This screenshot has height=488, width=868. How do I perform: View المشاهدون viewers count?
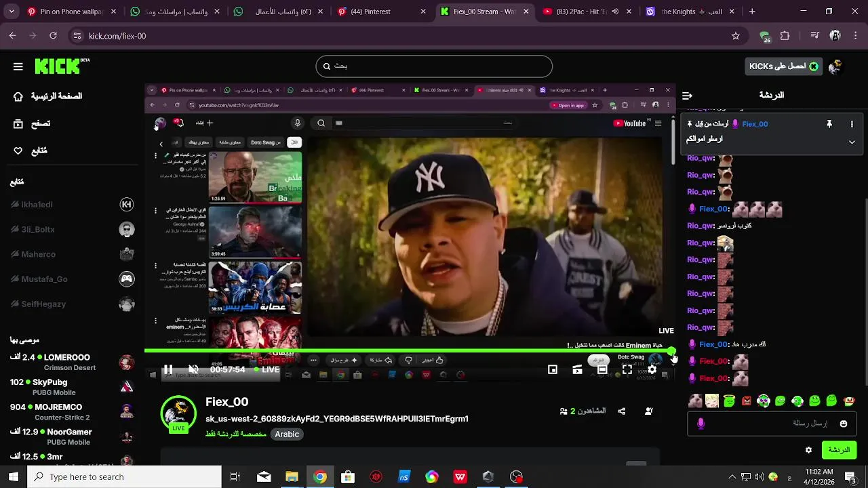tap(583, 411)
